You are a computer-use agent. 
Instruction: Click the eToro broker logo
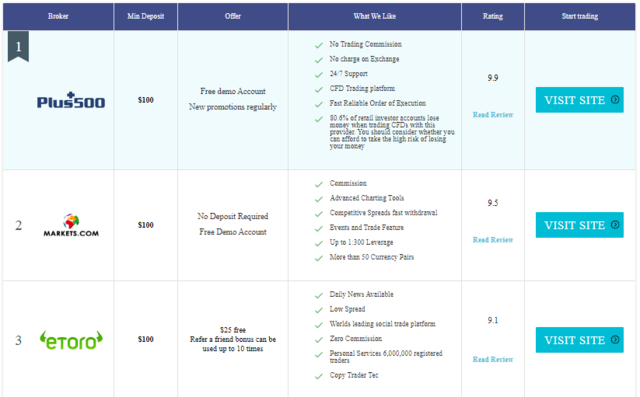coord(71,340)
